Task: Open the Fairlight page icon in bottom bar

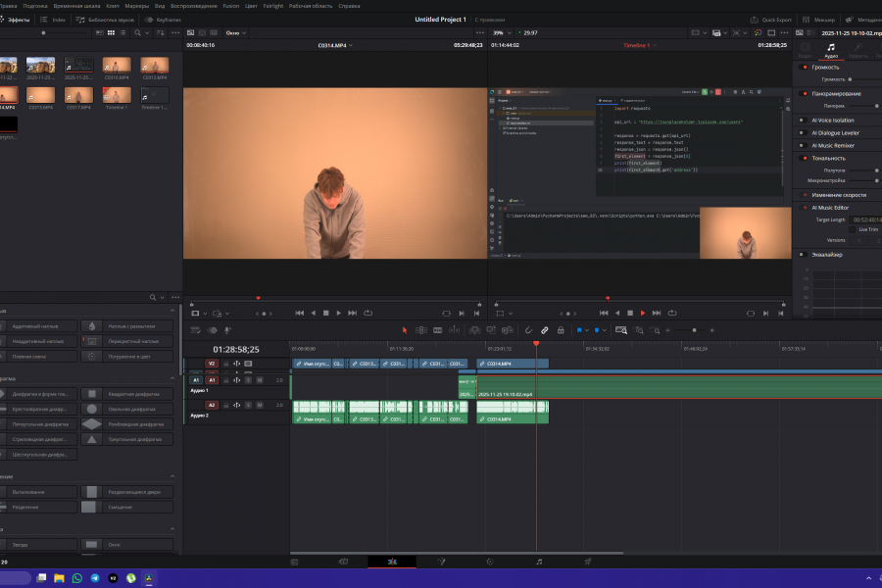Action: pyautogui.click(x=538, y=562)
